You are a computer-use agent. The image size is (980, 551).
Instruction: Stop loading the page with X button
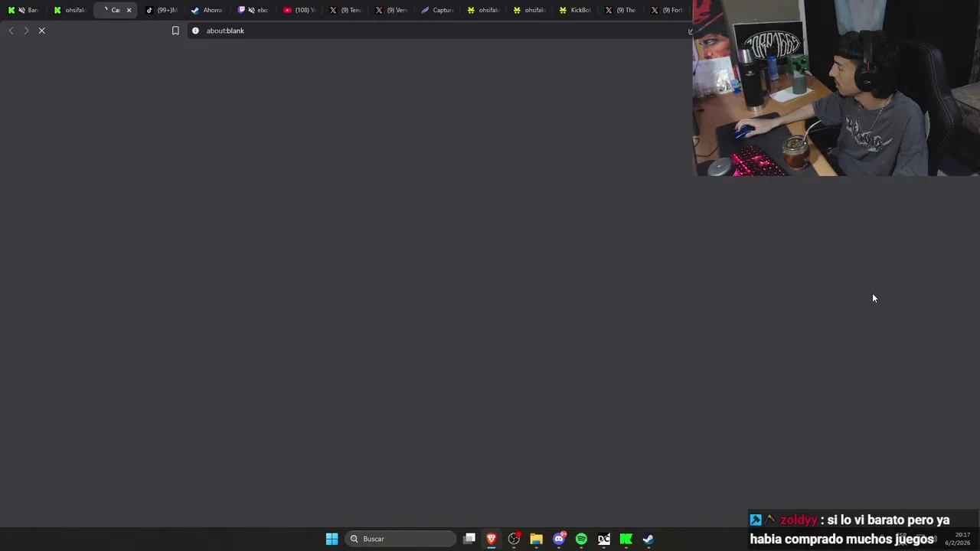coord(42,31)
